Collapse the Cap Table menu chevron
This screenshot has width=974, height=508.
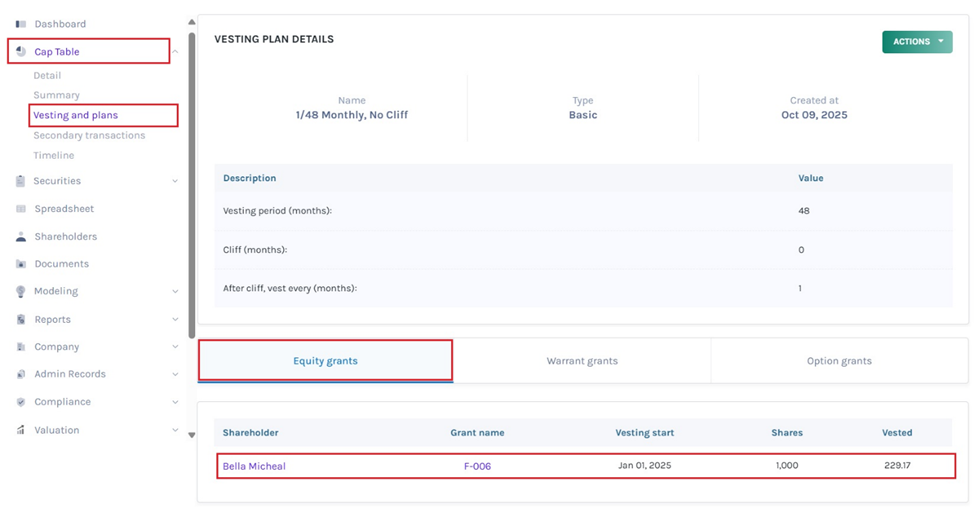pyautogui.click(x=175, y=52)
